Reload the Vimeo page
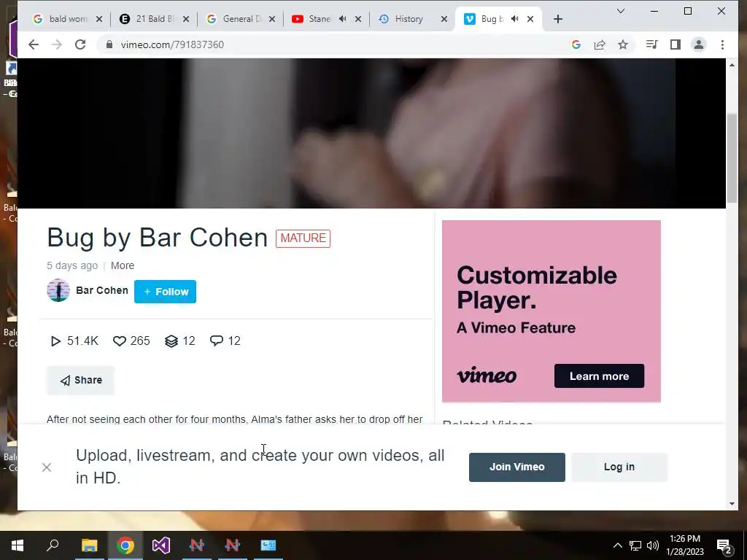747x560 pixels. coord(80,44)
